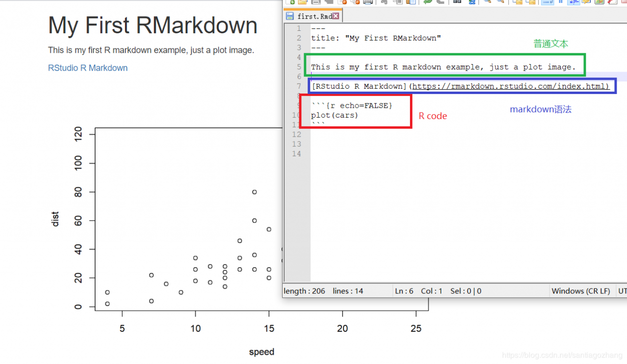The height and width of the screenshot is (364, 627).
Task: Place cursor on the title: "My First RMarkdown" line
Action: [x=376, y=38]
